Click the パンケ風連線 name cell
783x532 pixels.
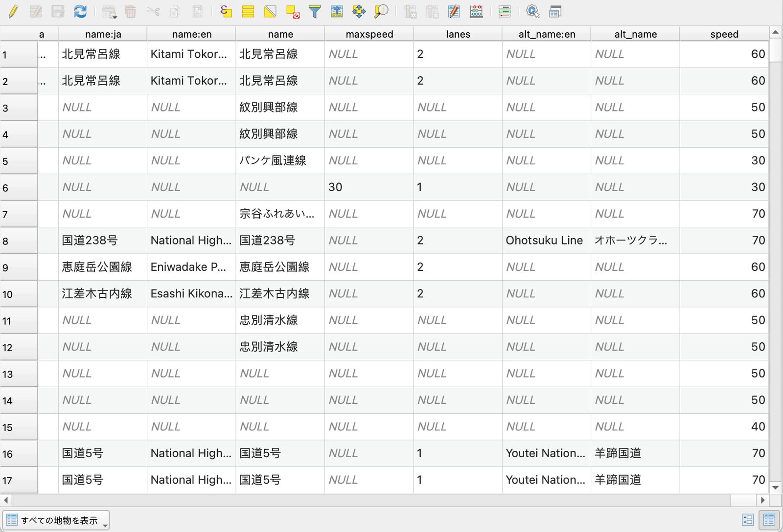click(280, 160)
